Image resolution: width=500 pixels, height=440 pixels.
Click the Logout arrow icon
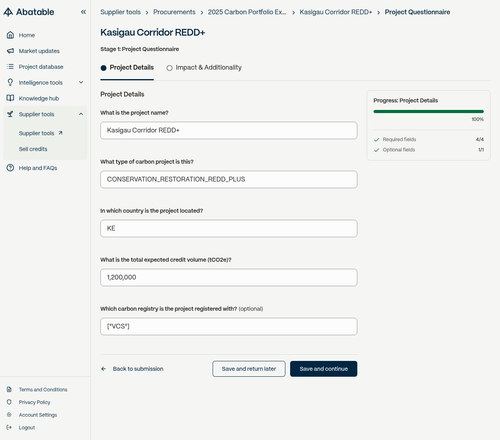[x=9, y=427]
